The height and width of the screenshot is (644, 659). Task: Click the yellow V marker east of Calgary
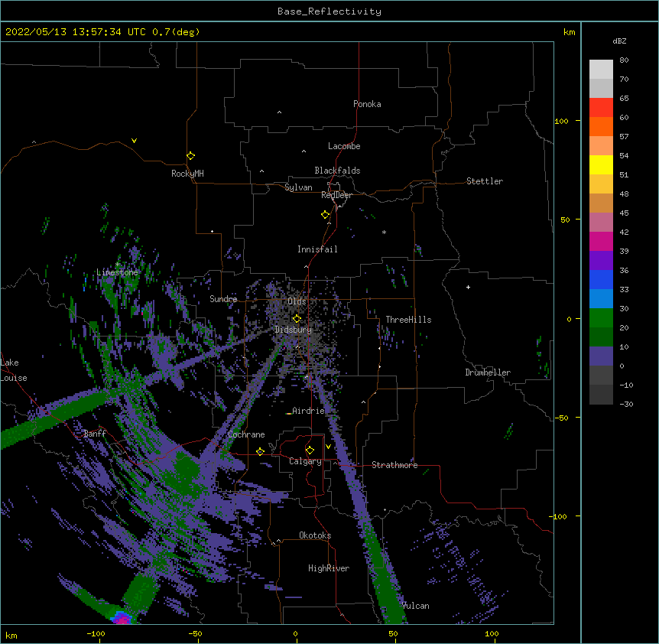pos(328,447)
